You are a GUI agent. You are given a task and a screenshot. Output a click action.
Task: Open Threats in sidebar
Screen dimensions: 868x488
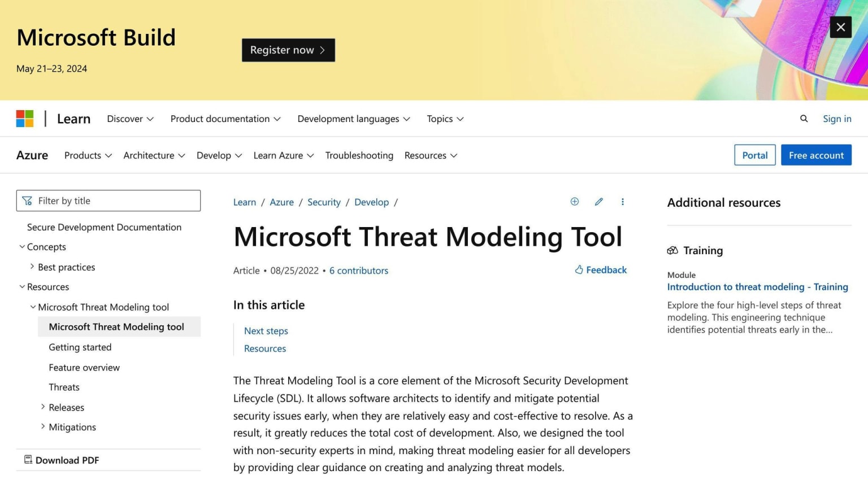(64, 387)
